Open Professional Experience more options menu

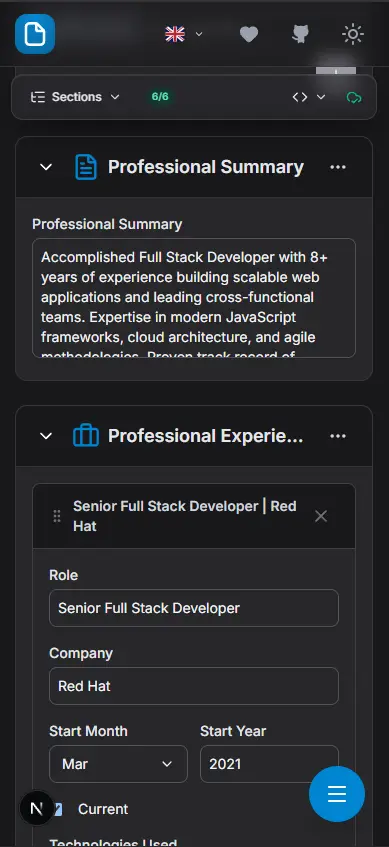pos(338,436)
